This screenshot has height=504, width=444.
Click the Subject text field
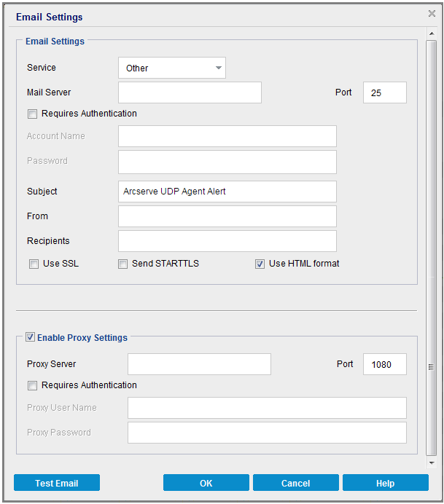(227, 192)
